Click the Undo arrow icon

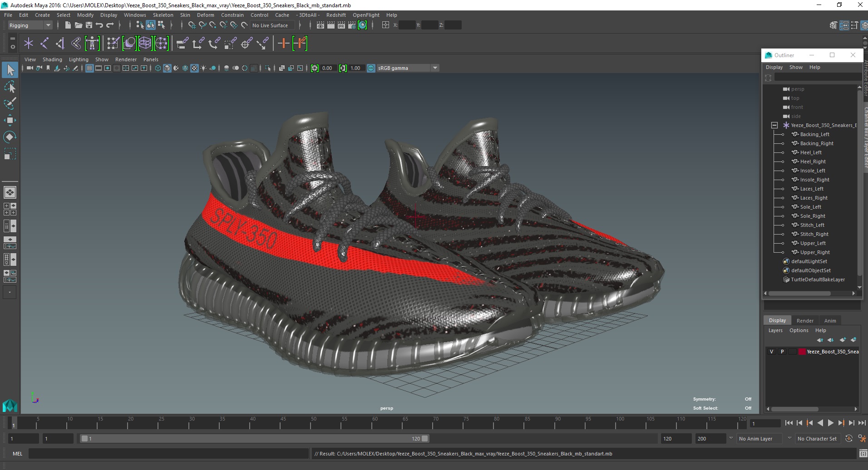pyautogui.click(x=99, y=25)
